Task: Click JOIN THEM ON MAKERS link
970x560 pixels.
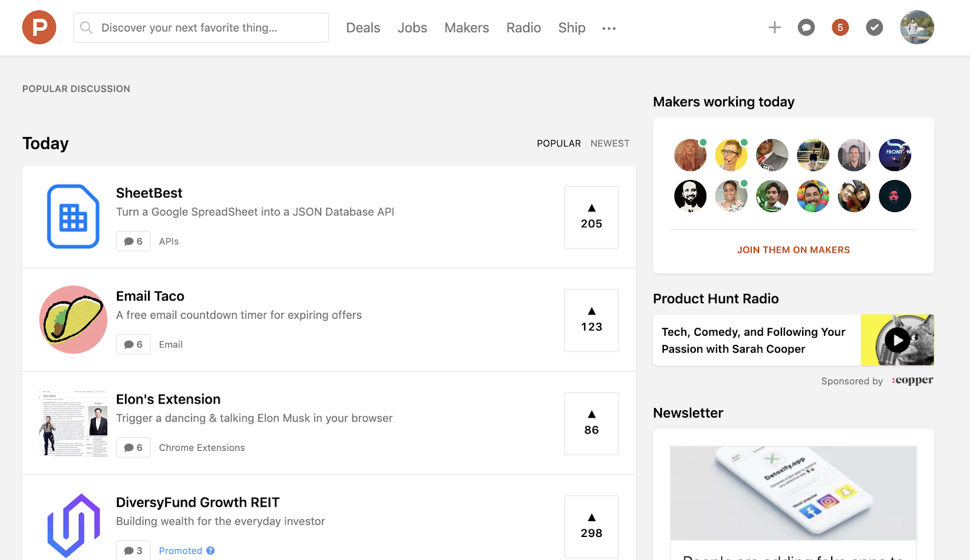Action: click(x=794, y=250)
